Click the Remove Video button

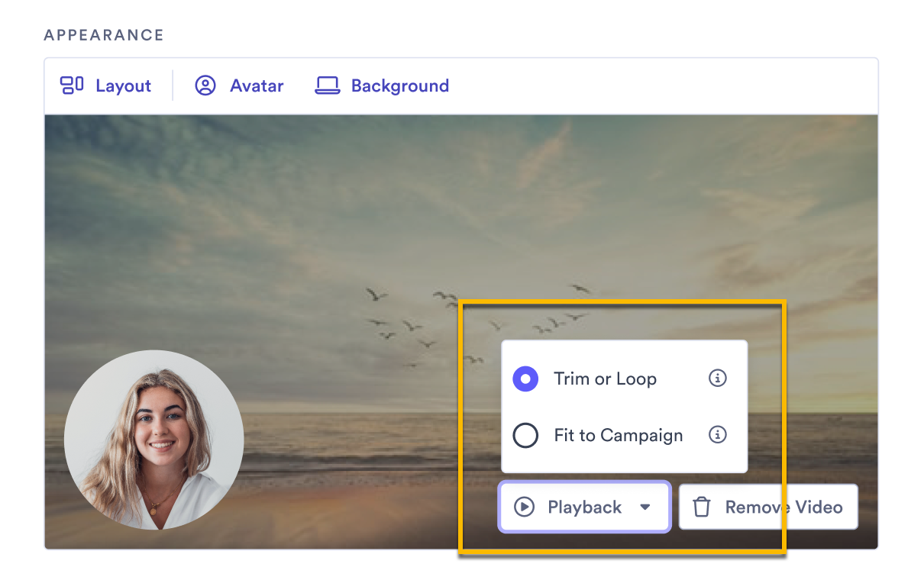pos(768,506)
